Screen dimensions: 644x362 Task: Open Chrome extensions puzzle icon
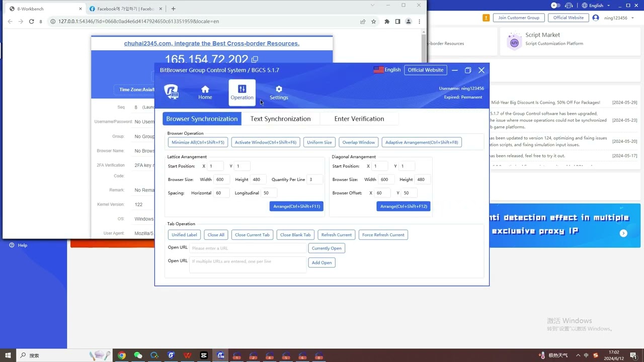click(387, 22)
